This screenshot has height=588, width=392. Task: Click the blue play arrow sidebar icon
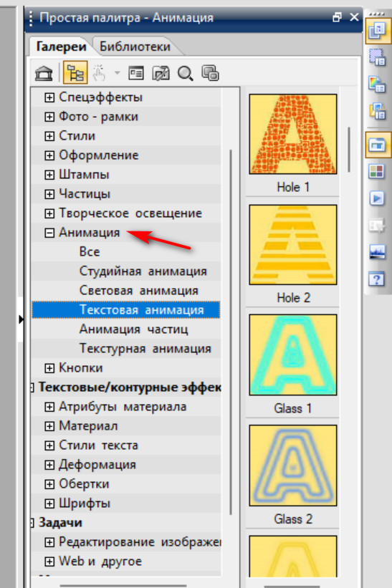[x=377, y=198]
